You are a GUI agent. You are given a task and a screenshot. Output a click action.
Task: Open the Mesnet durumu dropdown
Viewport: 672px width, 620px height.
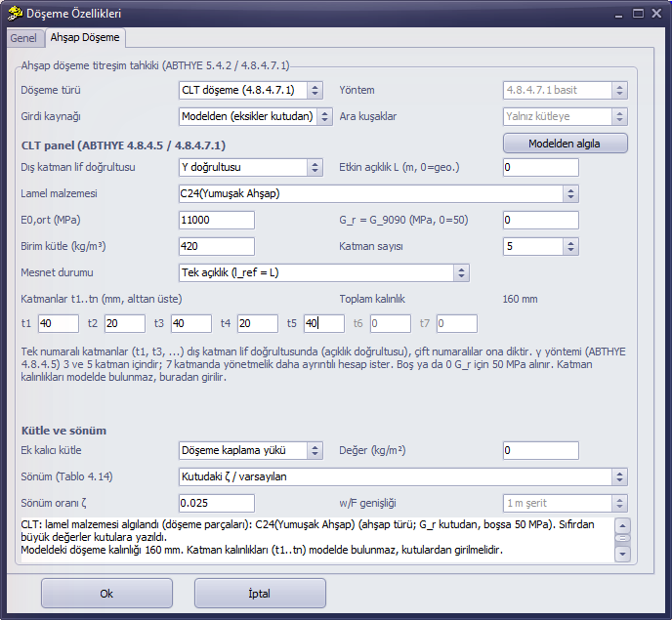(324, 273)
